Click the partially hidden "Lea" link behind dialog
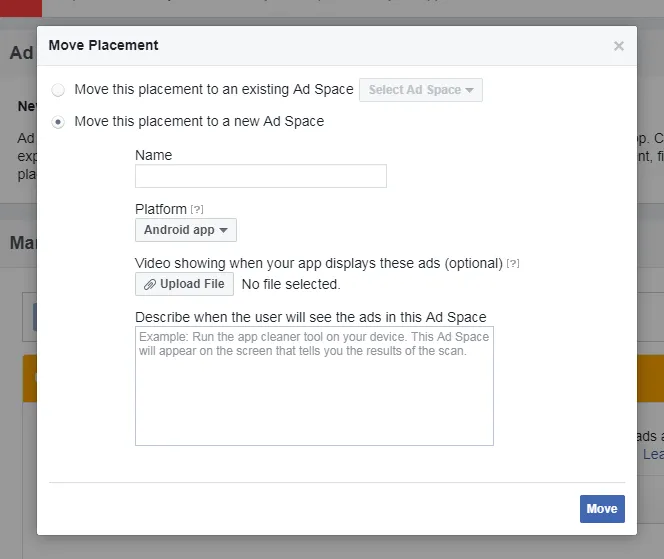The image size is (664, 559). [652, 454]
